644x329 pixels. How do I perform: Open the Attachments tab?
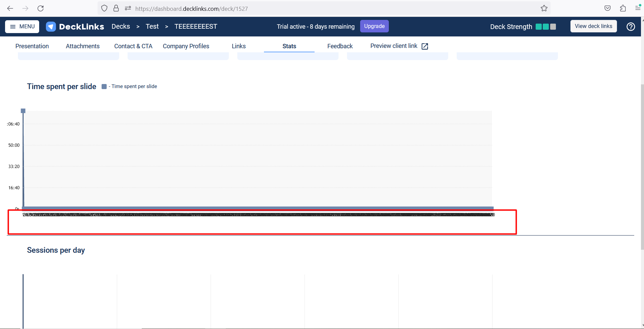click(x=83, y=46)
